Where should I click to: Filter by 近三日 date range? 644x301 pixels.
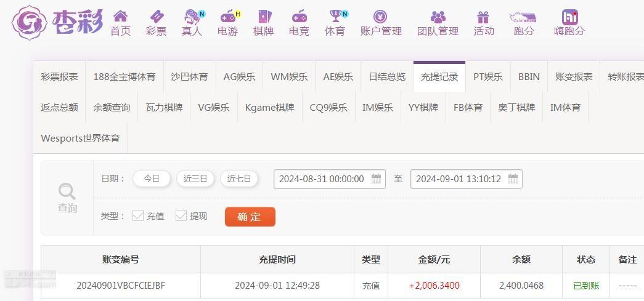[x=195, y=179]
